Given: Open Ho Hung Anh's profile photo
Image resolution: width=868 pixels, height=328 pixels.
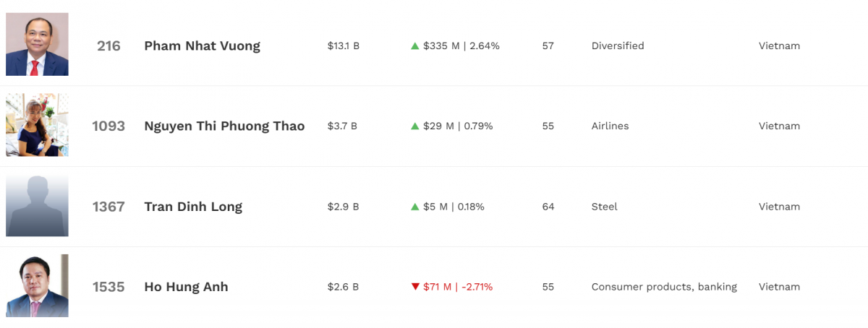Looking at the screenshot, I should 37,286.
